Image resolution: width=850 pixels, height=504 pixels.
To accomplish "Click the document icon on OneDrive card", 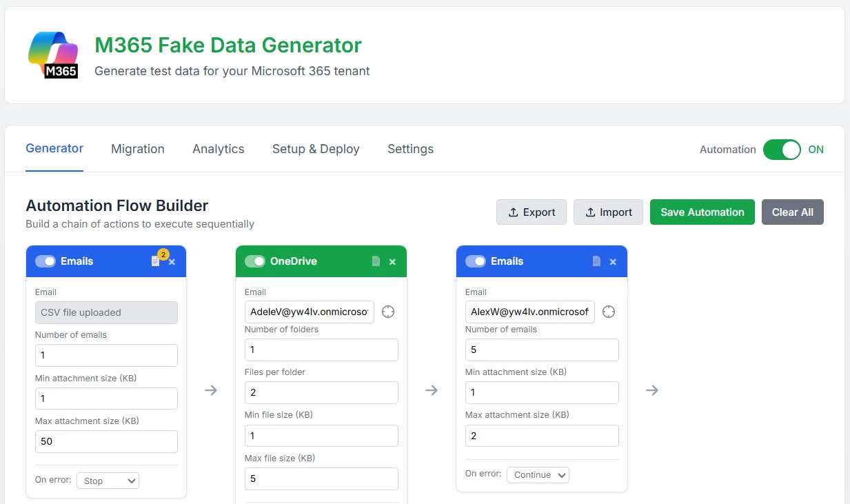I will (376, 261).
